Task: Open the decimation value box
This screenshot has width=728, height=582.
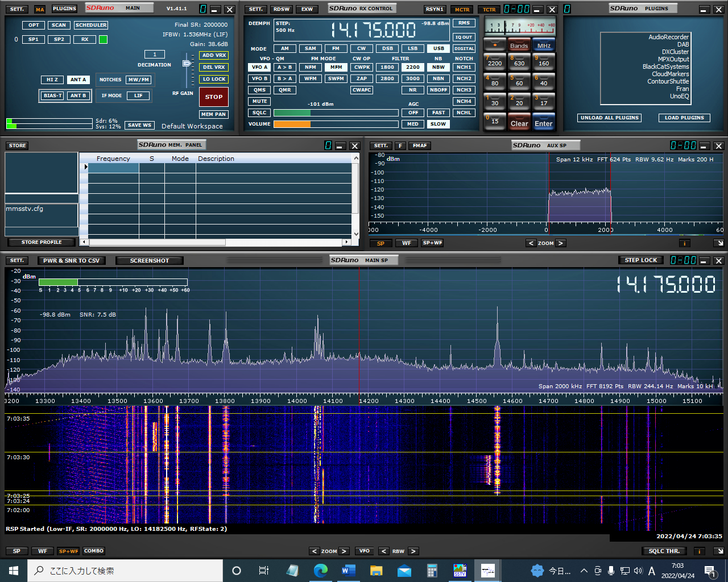Action: click(154, 55)
